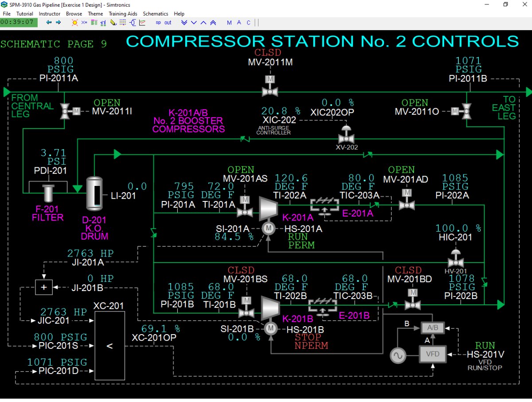The image size is (532, 402).
Task: Open the Help menu
Action: [x=179, y=14]
